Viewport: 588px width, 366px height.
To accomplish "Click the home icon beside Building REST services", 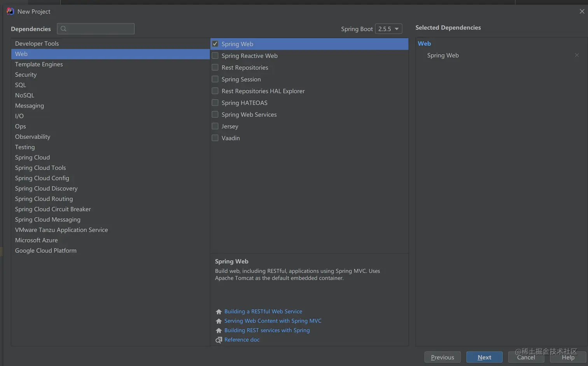I will coord(219,330).
